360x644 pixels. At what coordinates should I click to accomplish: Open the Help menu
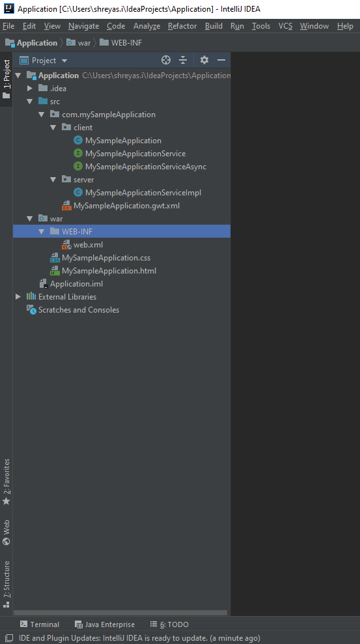pos(345,26)
